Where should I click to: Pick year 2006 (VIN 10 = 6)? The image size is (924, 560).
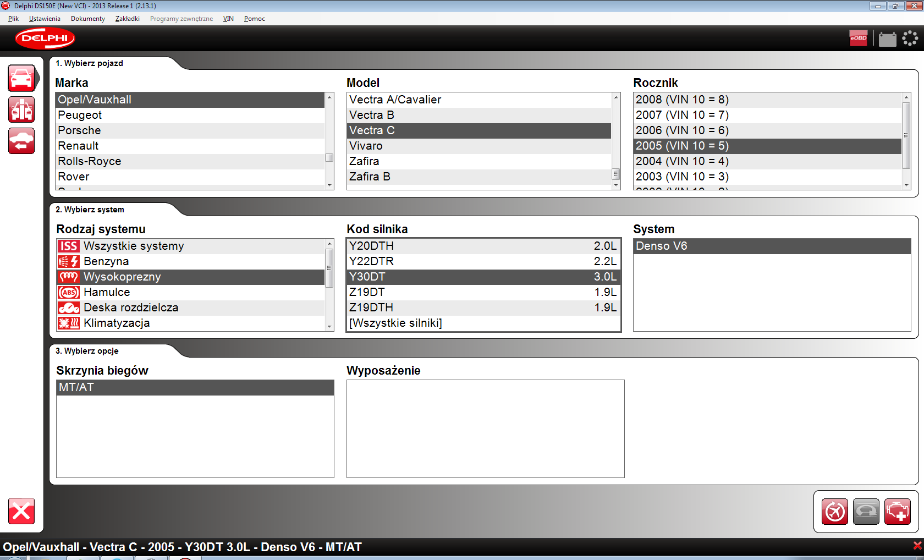(x=768, y=130)
